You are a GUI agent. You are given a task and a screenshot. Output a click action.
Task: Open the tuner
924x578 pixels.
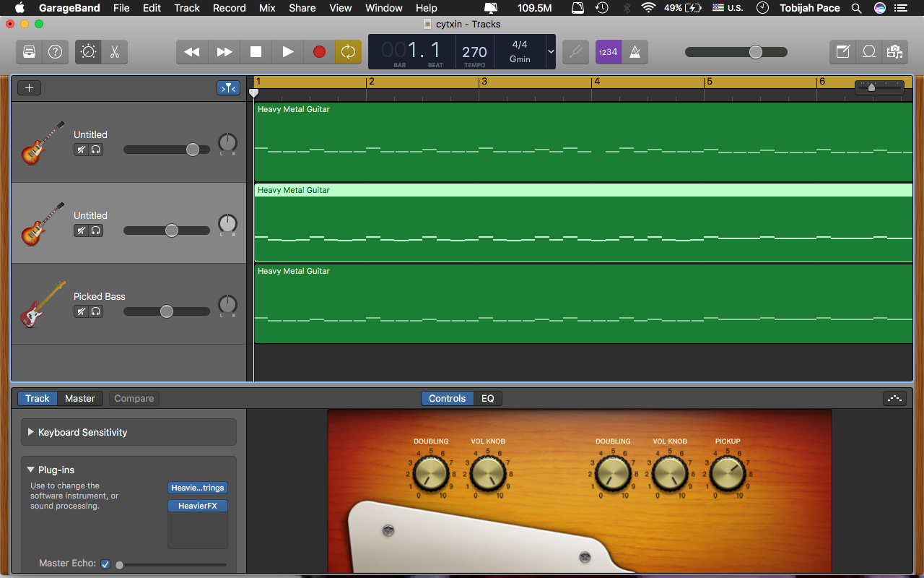(575, 52)
